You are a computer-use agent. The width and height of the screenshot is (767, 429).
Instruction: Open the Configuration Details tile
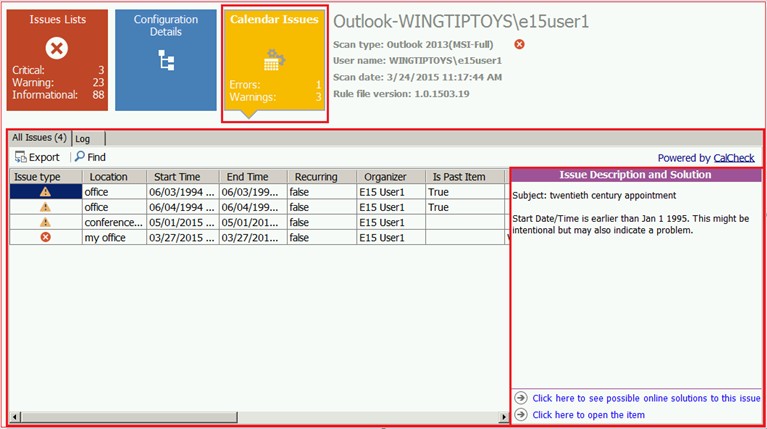click(x=166, y=60)
